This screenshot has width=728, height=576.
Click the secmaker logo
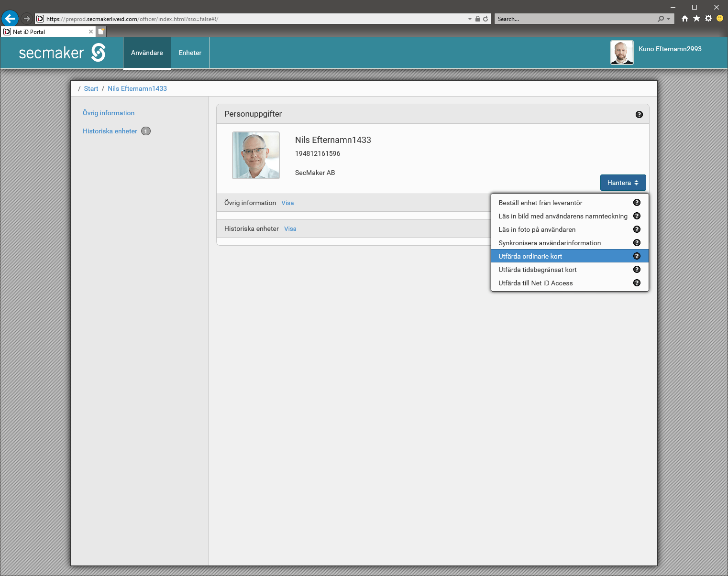[x=62, y=53]
